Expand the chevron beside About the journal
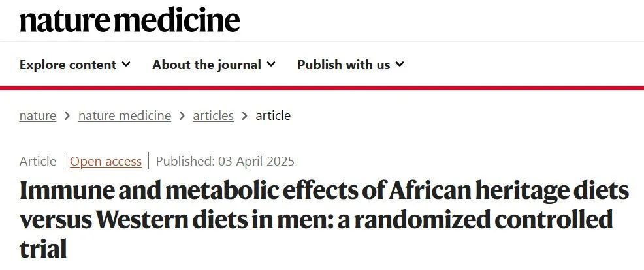Image resolution: width=644 pixels, height=270 pixels. point(271,65)
